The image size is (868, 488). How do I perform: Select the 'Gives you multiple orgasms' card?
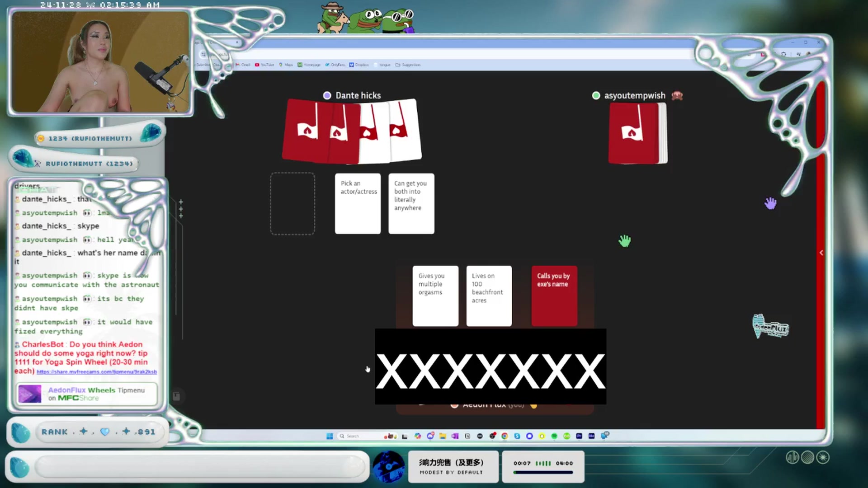[x=435, y=296]
